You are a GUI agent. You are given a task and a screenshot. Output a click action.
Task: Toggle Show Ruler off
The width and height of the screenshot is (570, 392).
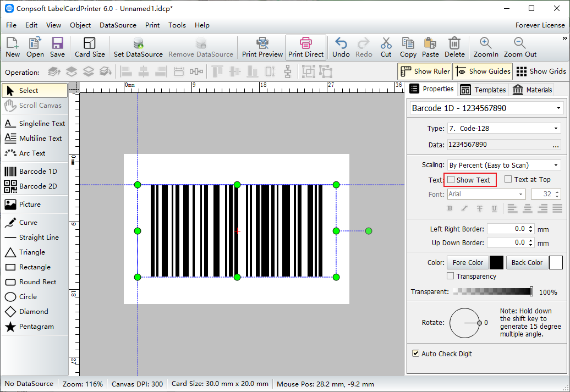point(425,71)
